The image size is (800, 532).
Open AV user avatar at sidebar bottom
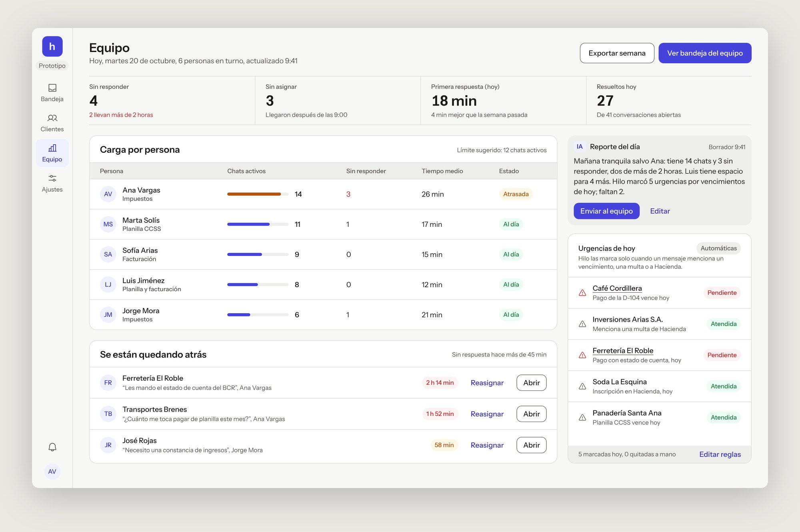coord(52,472)
